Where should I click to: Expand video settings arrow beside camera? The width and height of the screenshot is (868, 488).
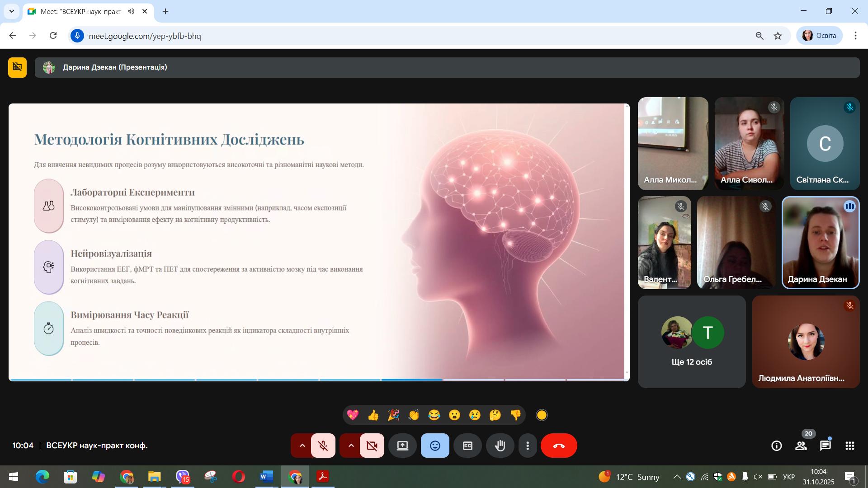351,446
